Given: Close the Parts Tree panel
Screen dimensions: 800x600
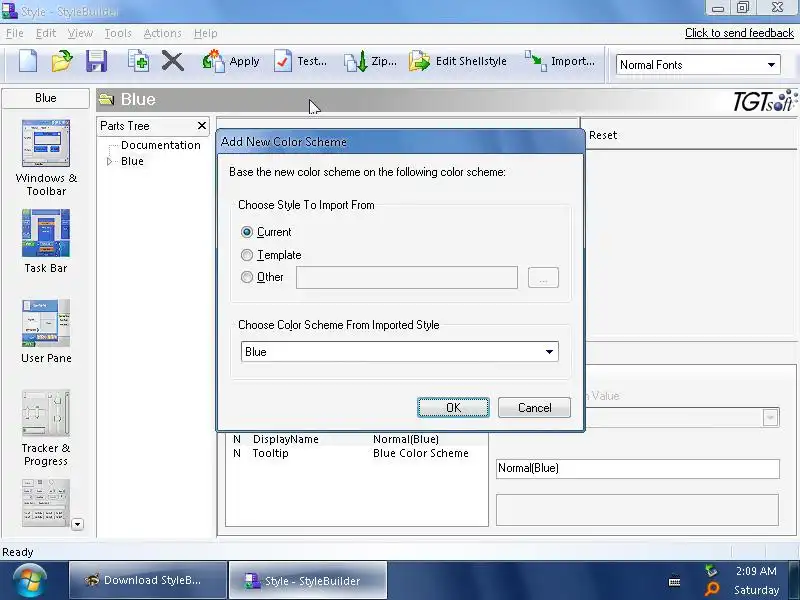Looking at the screenshot, I should pos(202,126).
